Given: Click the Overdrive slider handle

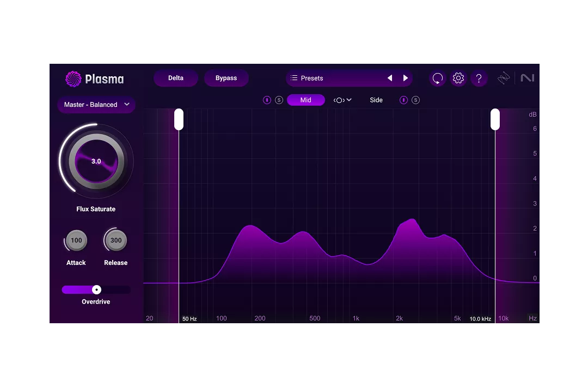Looking at the screenshot, I should (x=96, y=289).
